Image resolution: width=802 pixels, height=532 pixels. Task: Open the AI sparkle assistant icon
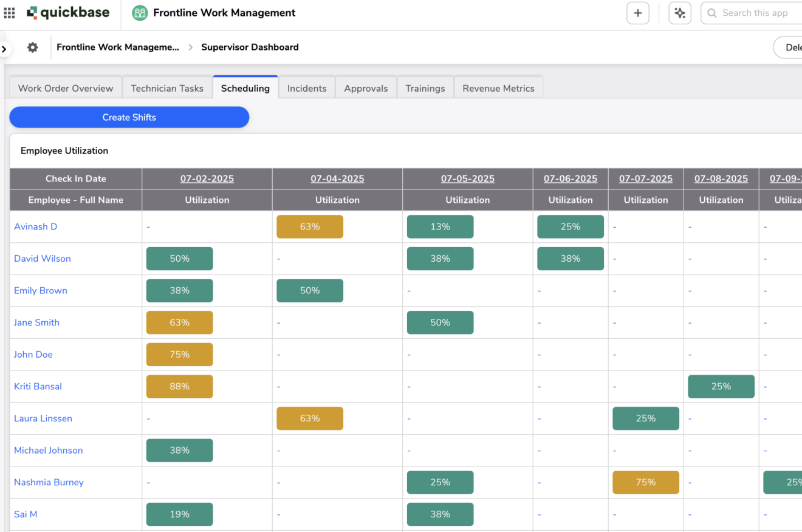point(679,13)
